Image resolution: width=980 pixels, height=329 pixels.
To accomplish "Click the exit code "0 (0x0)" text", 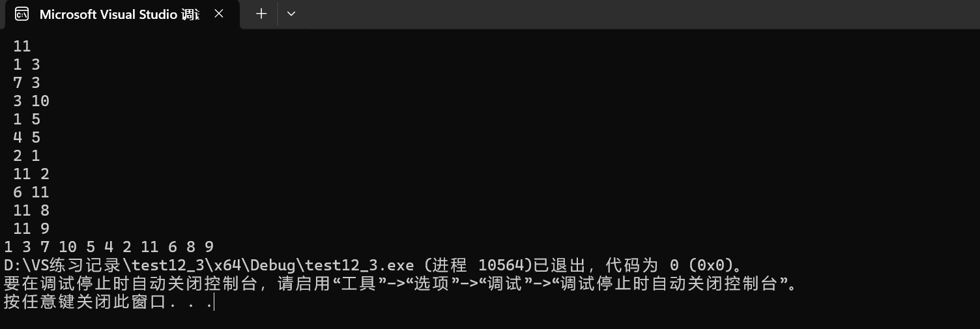I will point(700,265).
